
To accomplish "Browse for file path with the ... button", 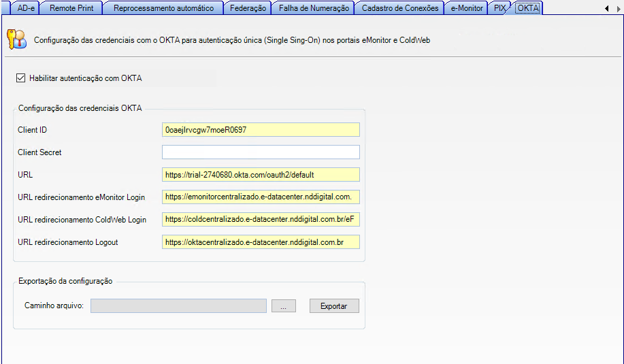I will click(x=283, y=306).
